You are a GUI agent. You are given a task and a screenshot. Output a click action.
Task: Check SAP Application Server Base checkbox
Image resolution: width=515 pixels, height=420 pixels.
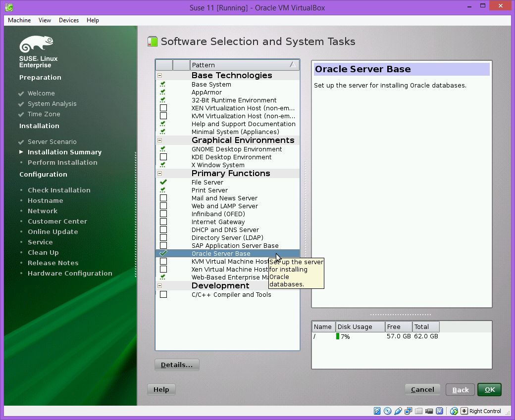click(x=163, y=245)
